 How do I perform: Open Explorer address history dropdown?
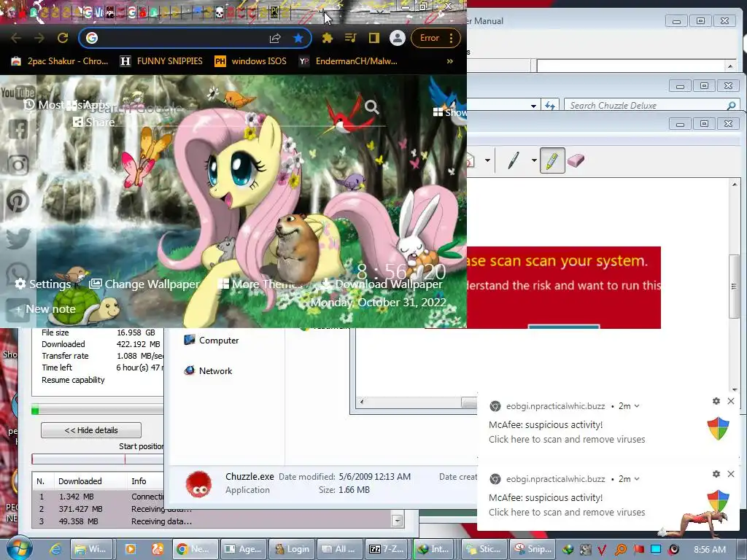pos(533,106)
